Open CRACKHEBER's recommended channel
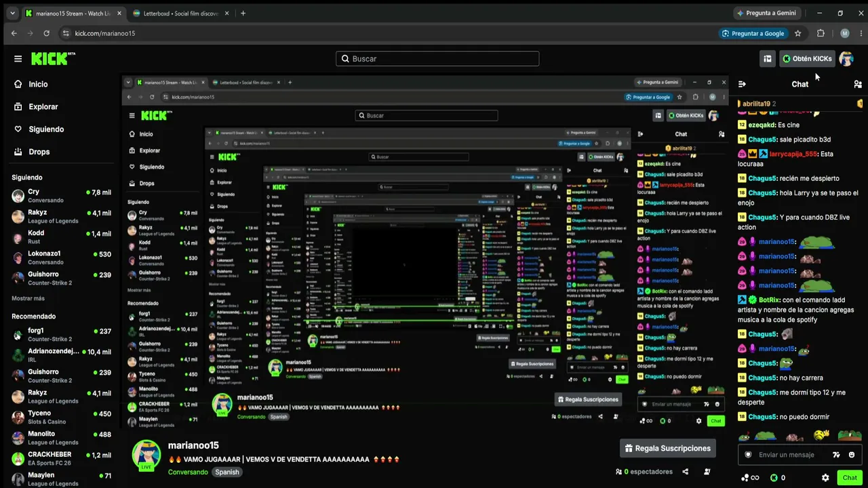This screenshot has width=868, height=488. click(61, 458)
